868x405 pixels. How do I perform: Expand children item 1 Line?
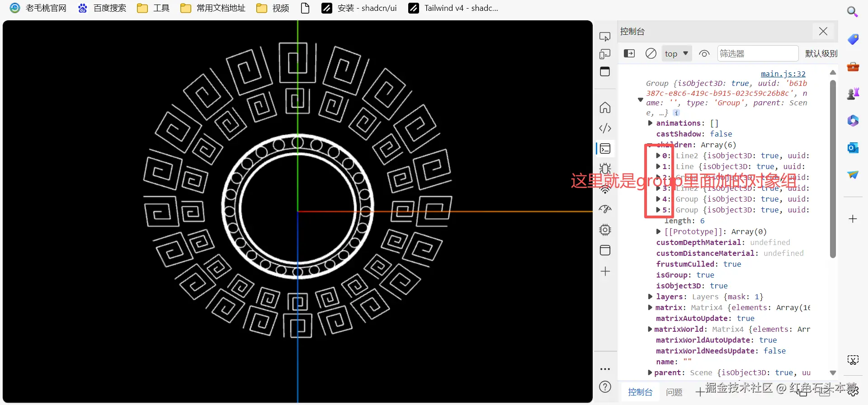(658, 166)
